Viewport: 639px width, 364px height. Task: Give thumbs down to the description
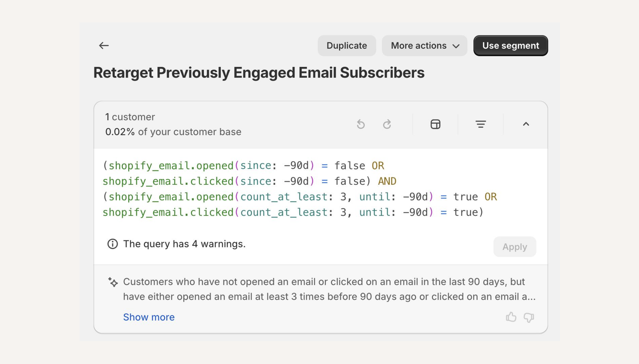[x=529, y=317]
